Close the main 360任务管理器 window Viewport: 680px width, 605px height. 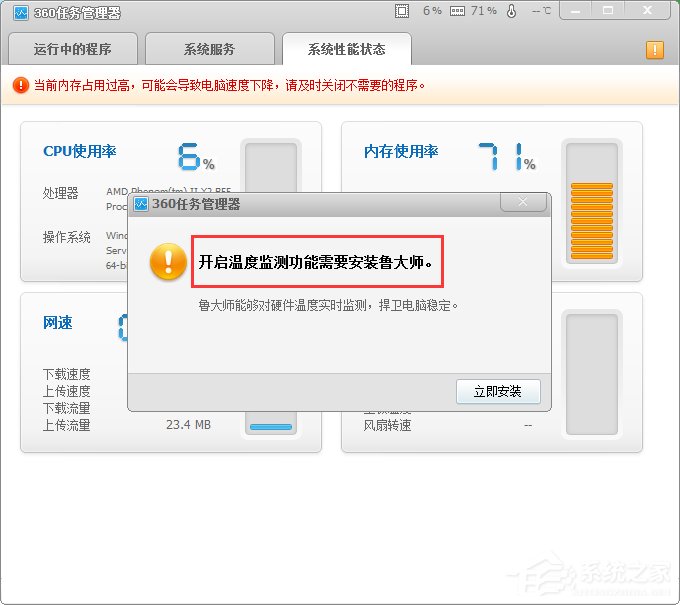point(647,10)
